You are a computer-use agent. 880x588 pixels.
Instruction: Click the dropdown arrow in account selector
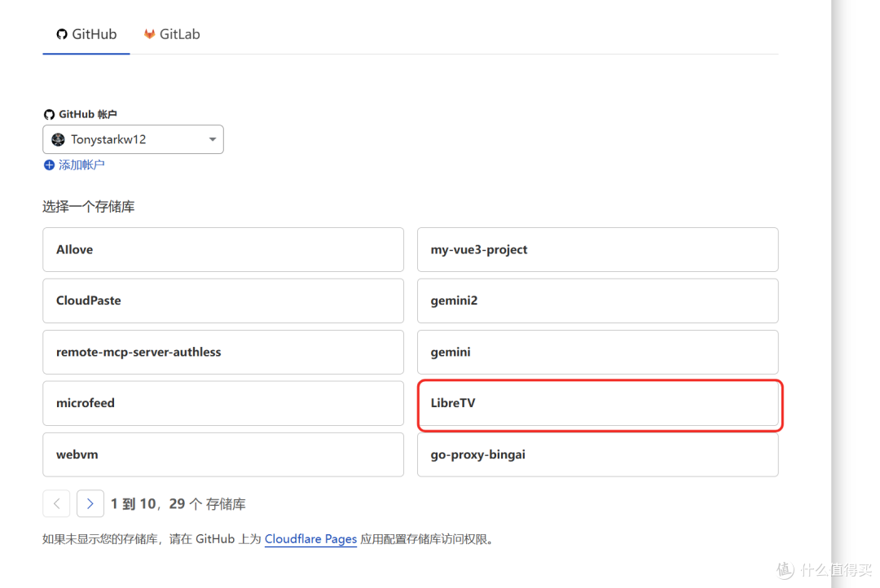point(212,139)
